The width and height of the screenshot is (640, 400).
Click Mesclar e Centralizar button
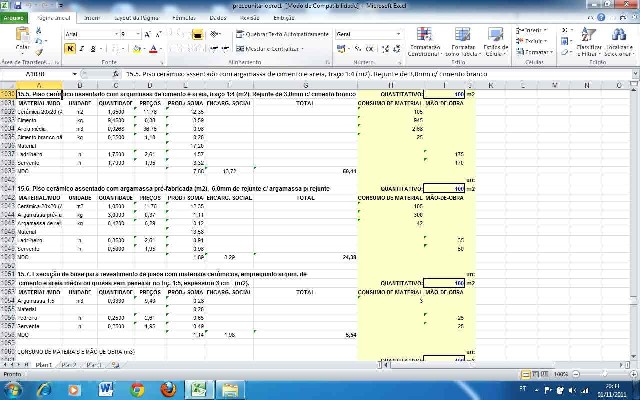coord(270,49)
